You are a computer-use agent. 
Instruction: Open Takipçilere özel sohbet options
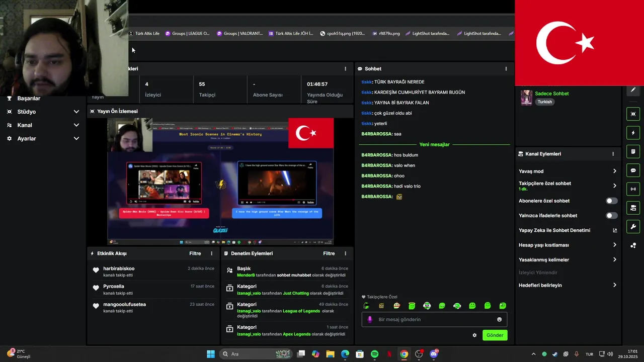[x=568, y=186]
